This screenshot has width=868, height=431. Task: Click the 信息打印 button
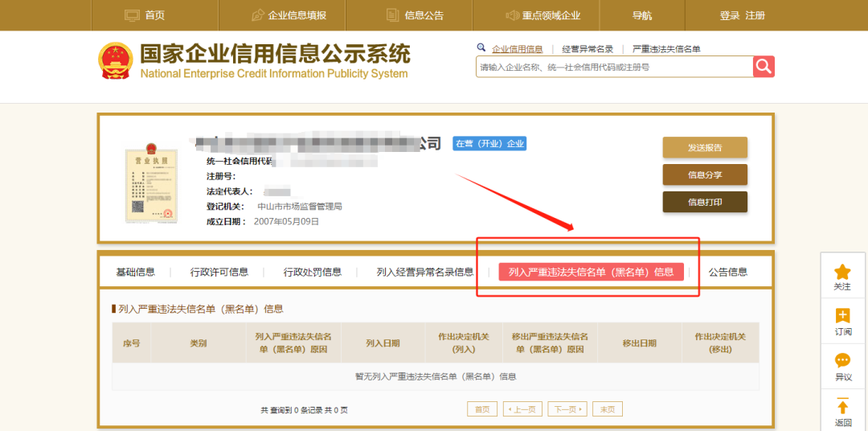click(x=705, y=202)
